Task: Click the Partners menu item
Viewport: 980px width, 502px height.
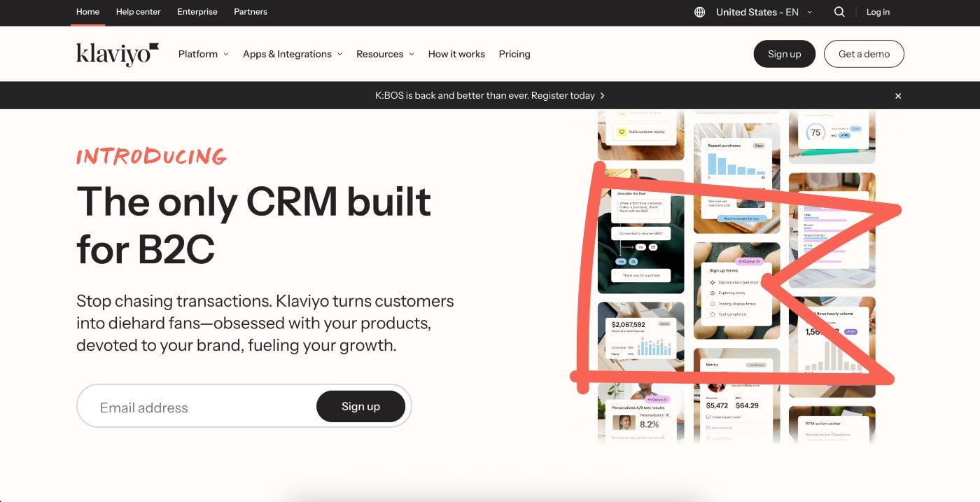Action: pyautogui.click(x=250, y=12)
